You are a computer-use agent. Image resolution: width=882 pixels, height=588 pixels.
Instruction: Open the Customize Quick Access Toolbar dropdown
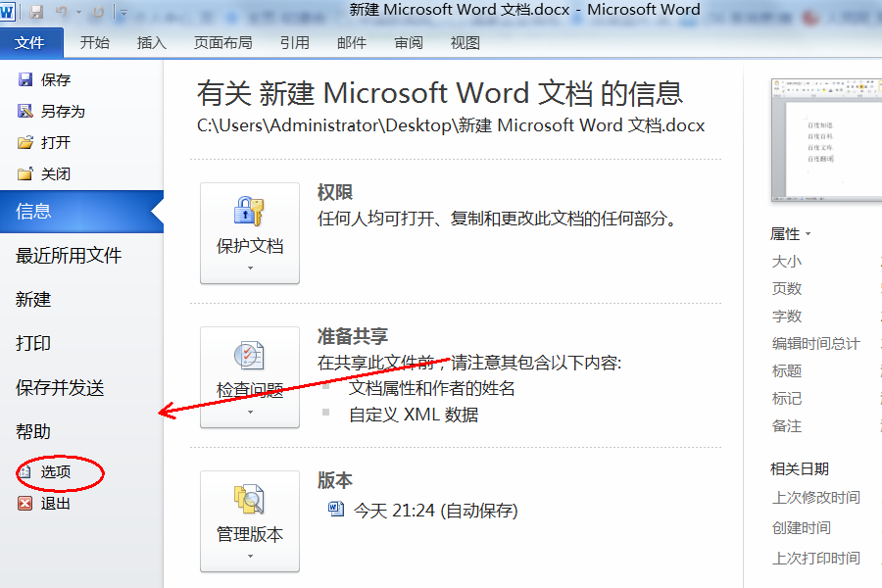click(123, 12)
